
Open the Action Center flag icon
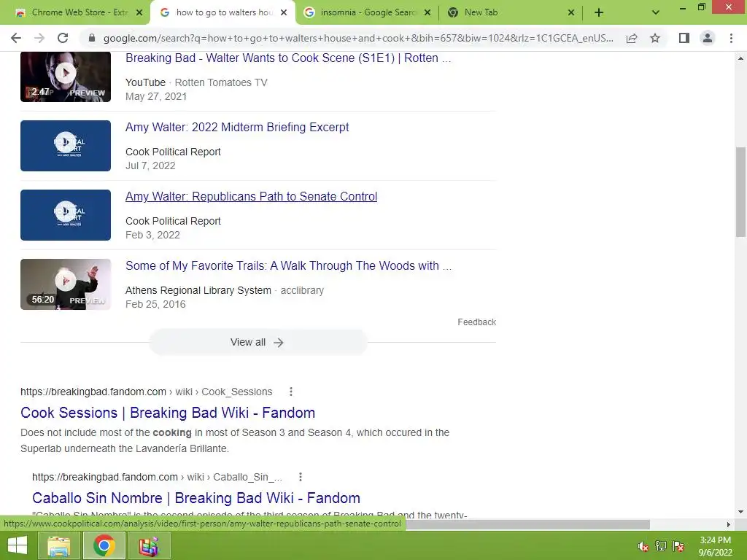678,546
